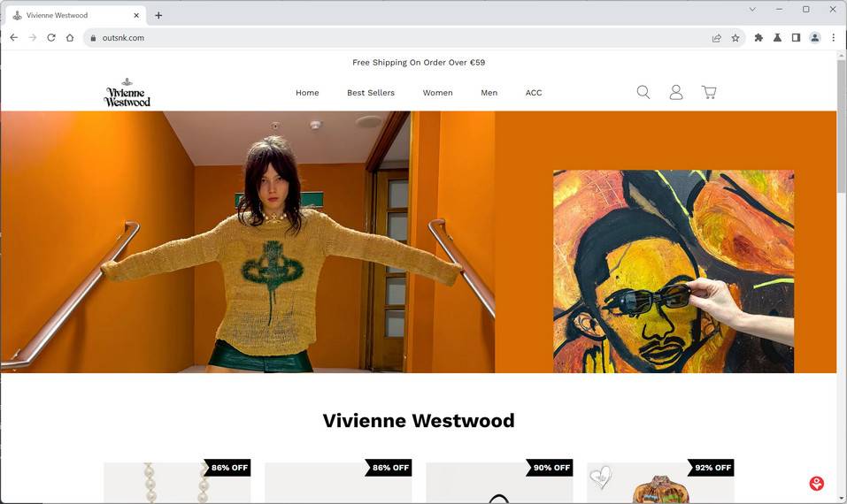This screenshot has width=847, height=504.
Task: Open Women menu item
Action: click(x=437, y=93)
